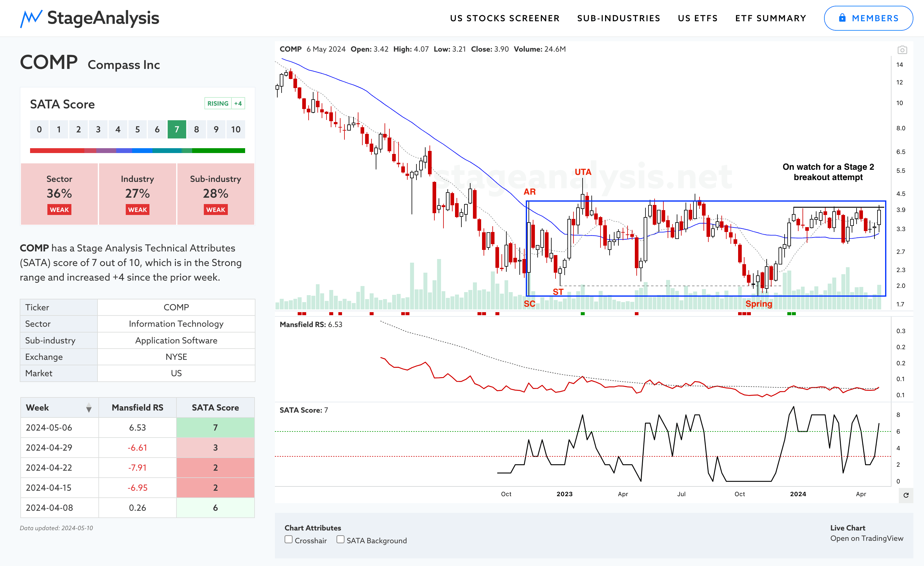Select SATA score box 10
The width and height of the screenshot is (924, 566).
pyautogui.click(x=235, y=129)
